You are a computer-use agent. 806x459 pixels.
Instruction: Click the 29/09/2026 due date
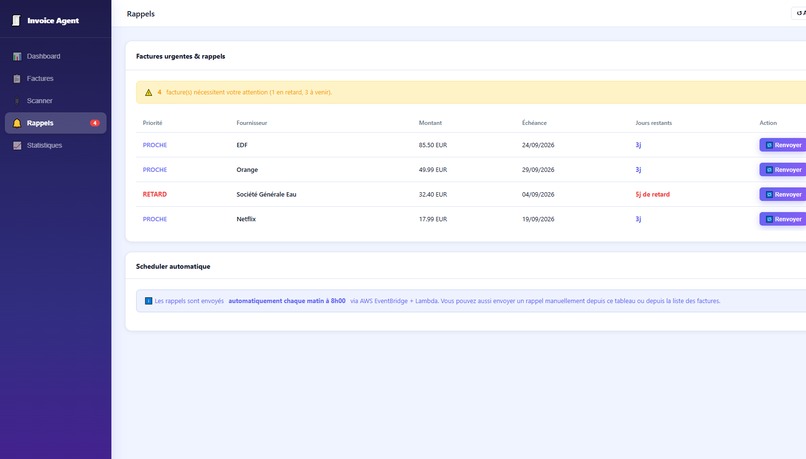(538, 170)
